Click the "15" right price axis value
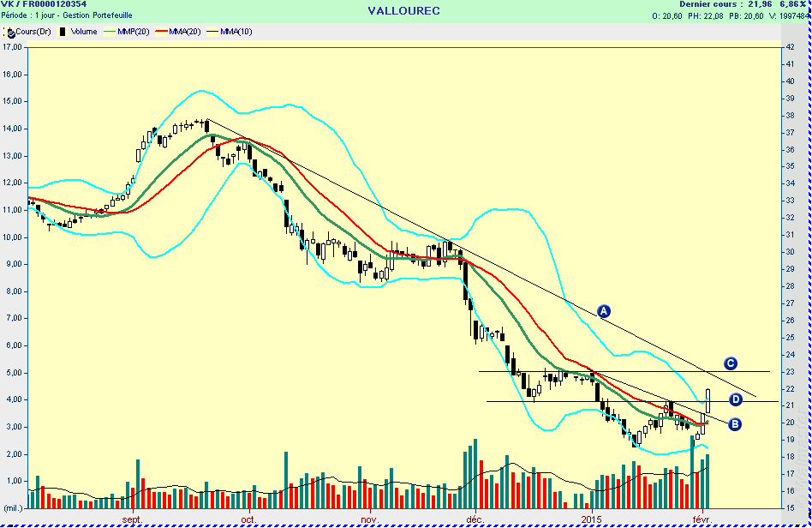The image size is (812, 528). tap(791, 507)
